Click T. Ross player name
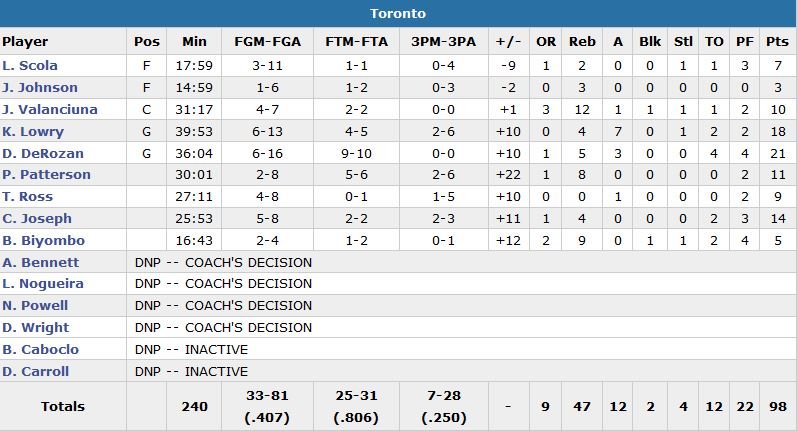The image size is (797, 431). click(28, 196)
